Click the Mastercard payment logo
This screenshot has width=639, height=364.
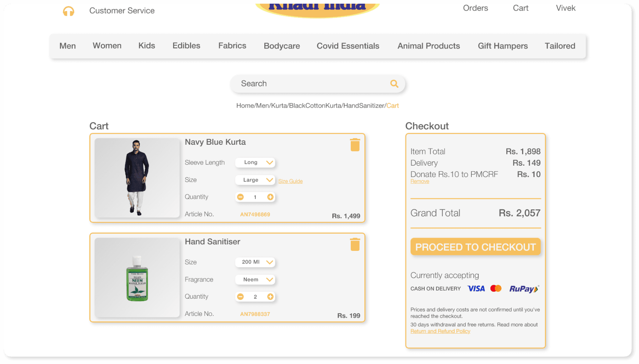click(496, 289)
